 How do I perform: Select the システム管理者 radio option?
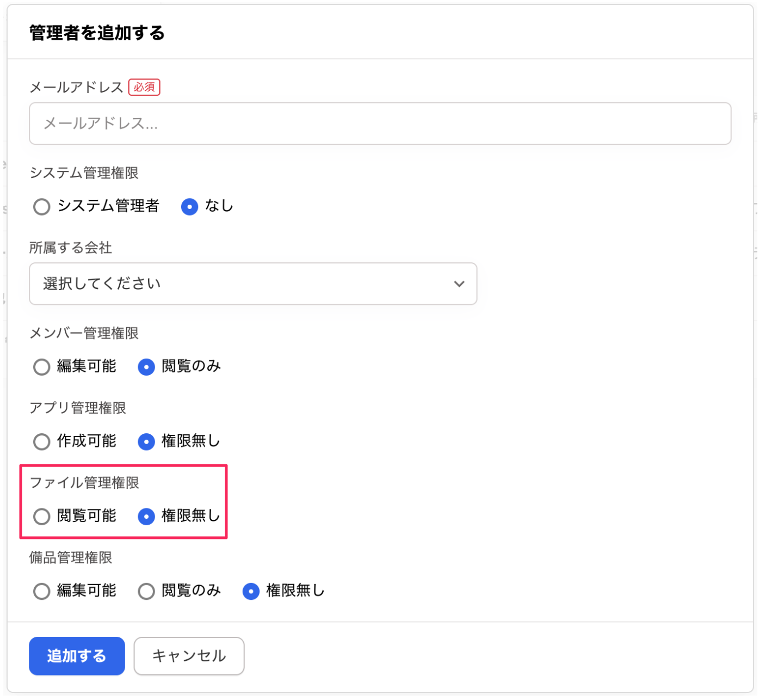pos(42,207)
